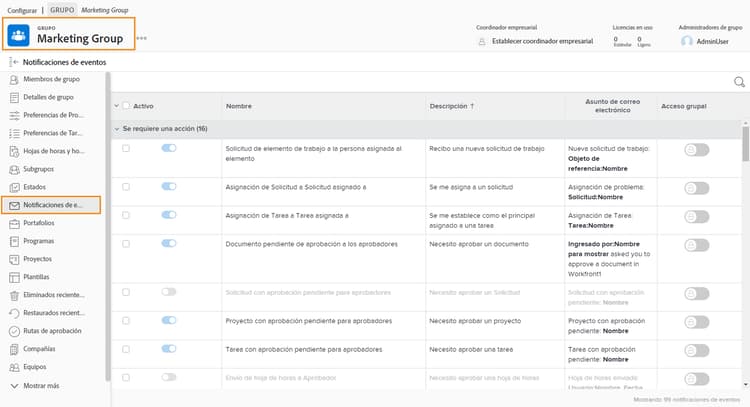Click the Proyectos sidebar icon
750x407 pixels.
(x=14, y=259)
